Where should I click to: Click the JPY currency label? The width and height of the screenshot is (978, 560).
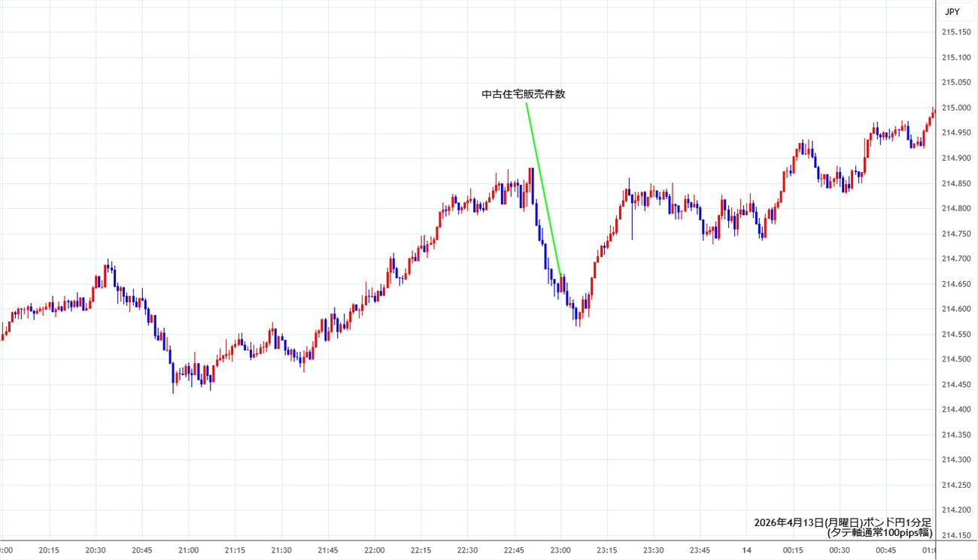[952, 11]
